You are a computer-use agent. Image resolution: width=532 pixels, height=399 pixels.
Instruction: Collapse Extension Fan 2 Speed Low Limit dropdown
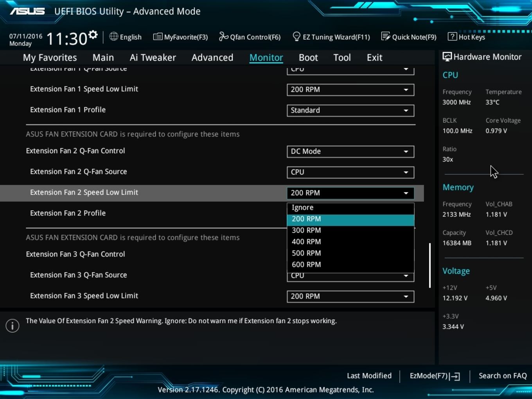coord(350,193)
